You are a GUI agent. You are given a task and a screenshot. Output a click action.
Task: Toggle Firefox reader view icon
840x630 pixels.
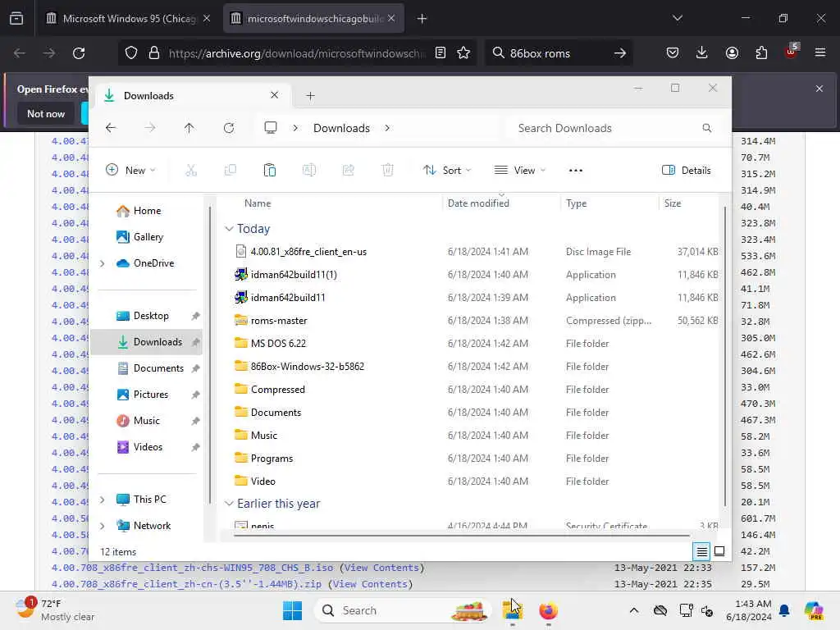(x=441, y=53)
